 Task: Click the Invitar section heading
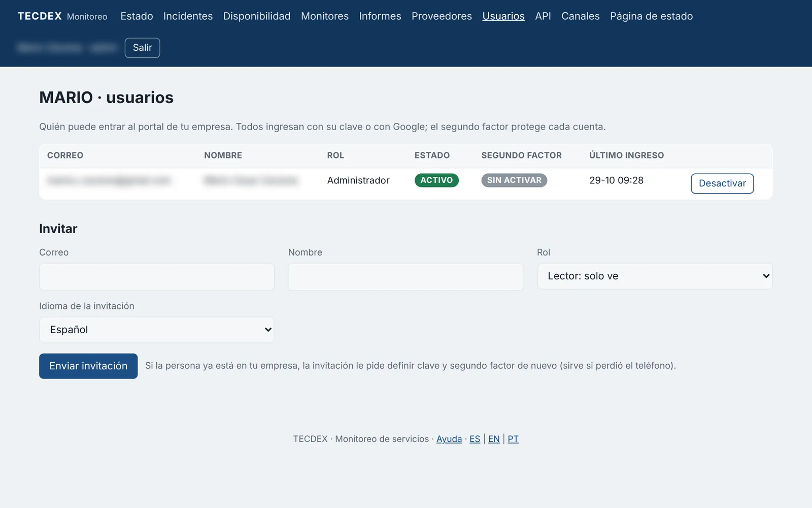coord(58,229)
